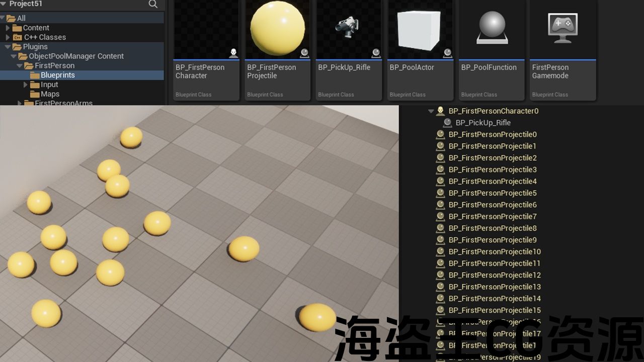Select BP_FirstPersonProjectile7 in the outliner

(x=492, y=216)
